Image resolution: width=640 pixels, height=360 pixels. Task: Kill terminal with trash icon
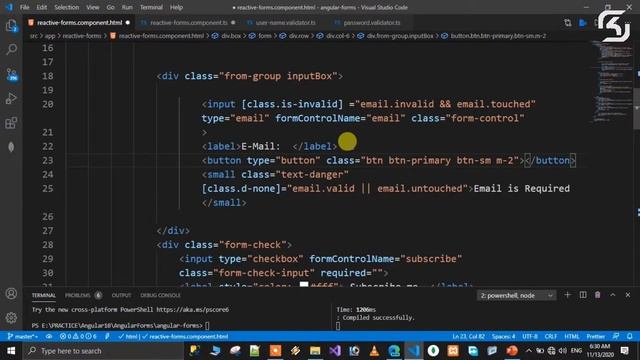click(598, 295)
